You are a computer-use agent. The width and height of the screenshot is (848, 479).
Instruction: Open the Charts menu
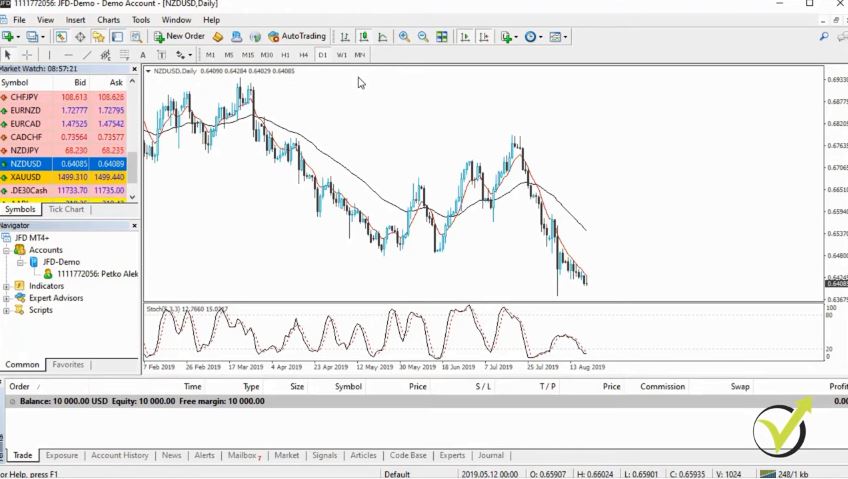point(108,20)
